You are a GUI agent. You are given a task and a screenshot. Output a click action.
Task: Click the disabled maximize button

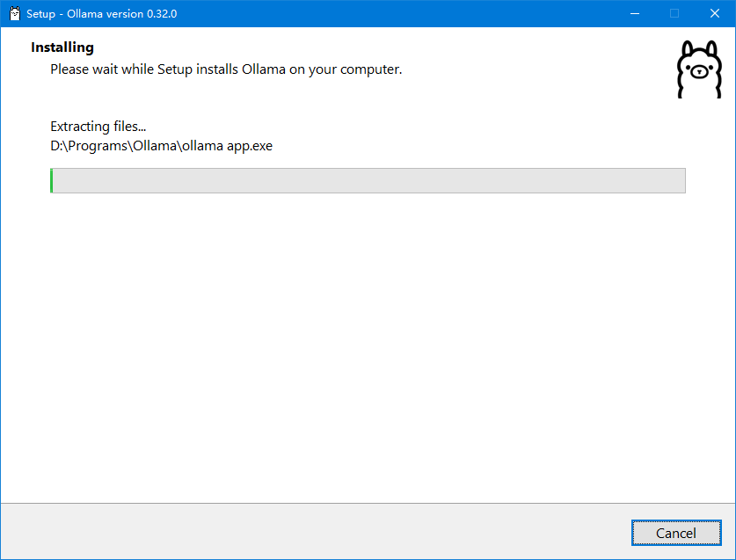(674, 13)
